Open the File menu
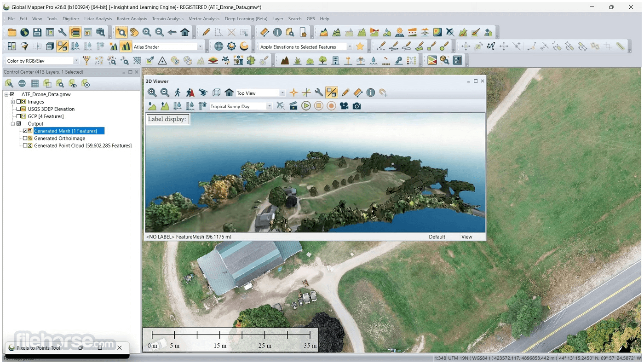 (11, 19)
